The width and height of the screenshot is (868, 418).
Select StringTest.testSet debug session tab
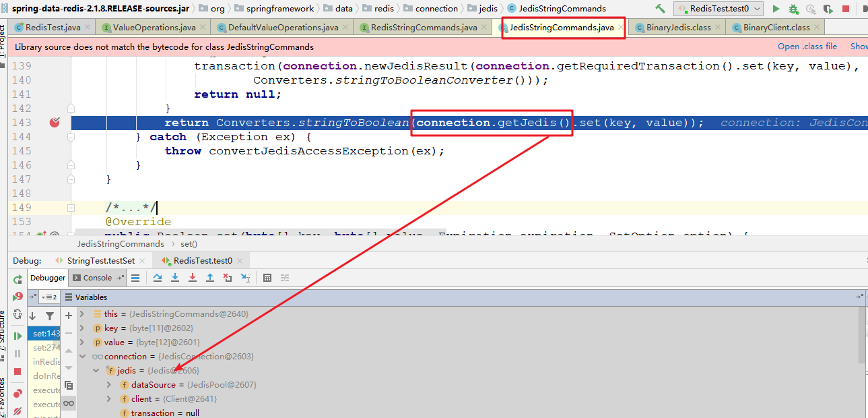pos(100,260)
